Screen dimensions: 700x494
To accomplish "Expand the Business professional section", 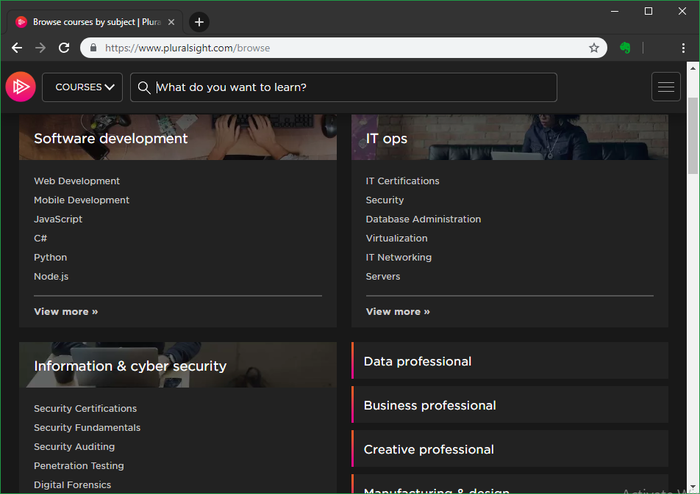I will 510,405.
